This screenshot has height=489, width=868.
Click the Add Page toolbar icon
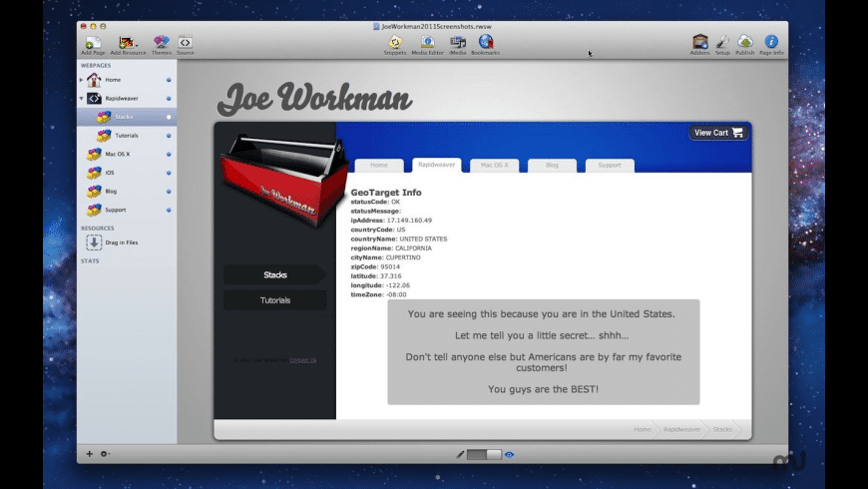(93, 45)
